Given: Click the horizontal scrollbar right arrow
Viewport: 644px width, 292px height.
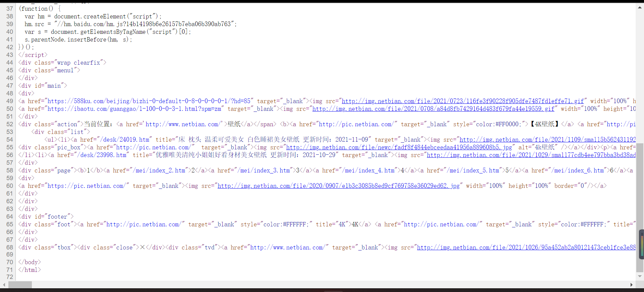Looking at the screenshot, I should (x=631, y=285).
